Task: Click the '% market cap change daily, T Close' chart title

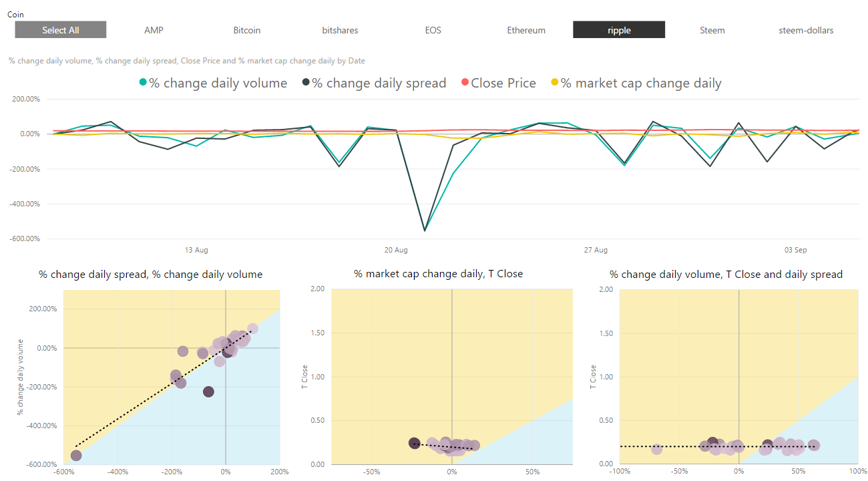Action: (x=438, y=274)
